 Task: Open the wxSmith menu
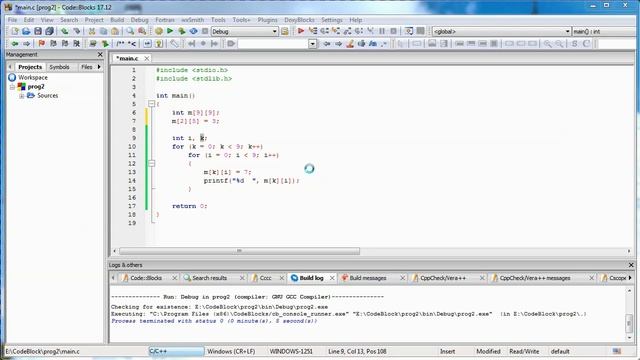pos(193,20)
